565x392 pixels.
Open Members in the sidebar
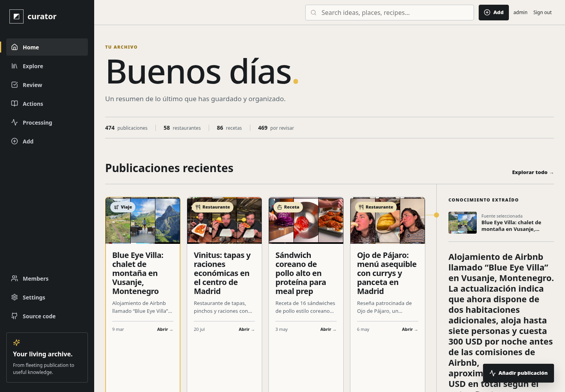pos(47,278)
